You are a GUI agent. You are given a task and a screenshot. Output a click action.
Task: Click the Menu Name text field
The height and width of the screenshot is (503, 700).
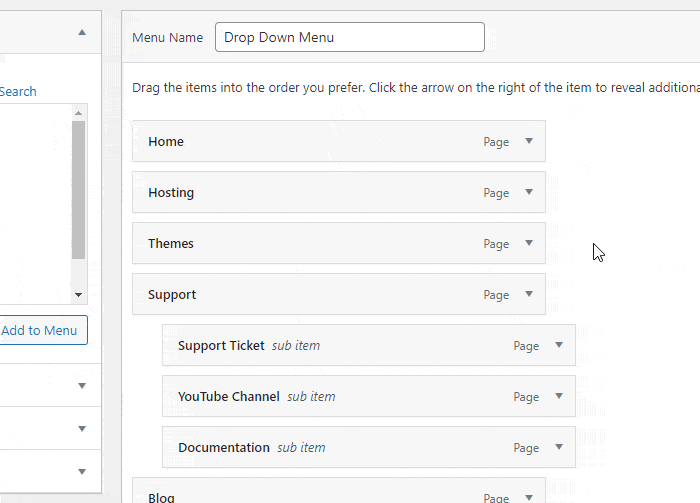pyautogui.click(x=349, y=37)
